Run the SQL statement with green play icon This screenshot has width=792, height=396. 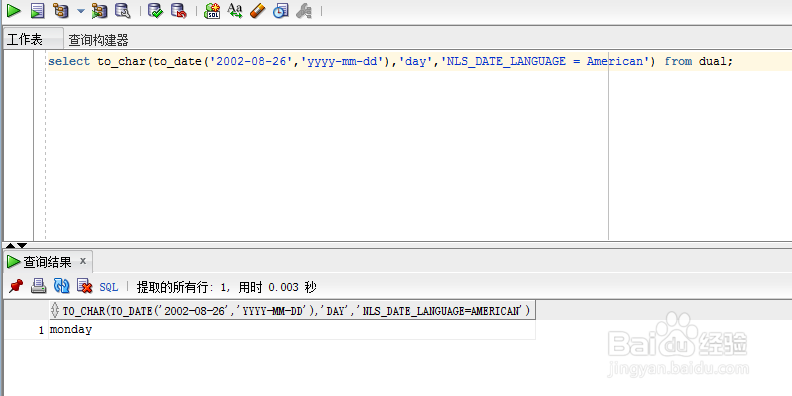click(x=14, y=10)
